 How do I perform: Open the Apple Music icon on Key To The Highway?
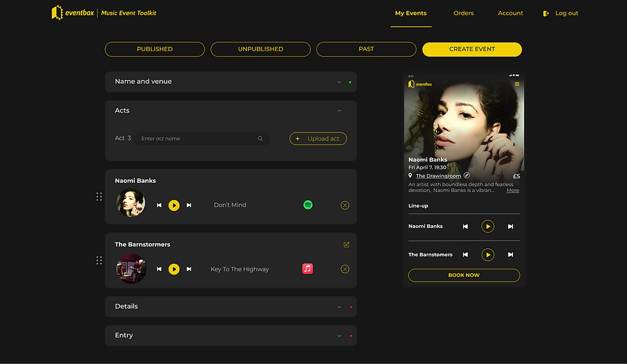point(308,269)
